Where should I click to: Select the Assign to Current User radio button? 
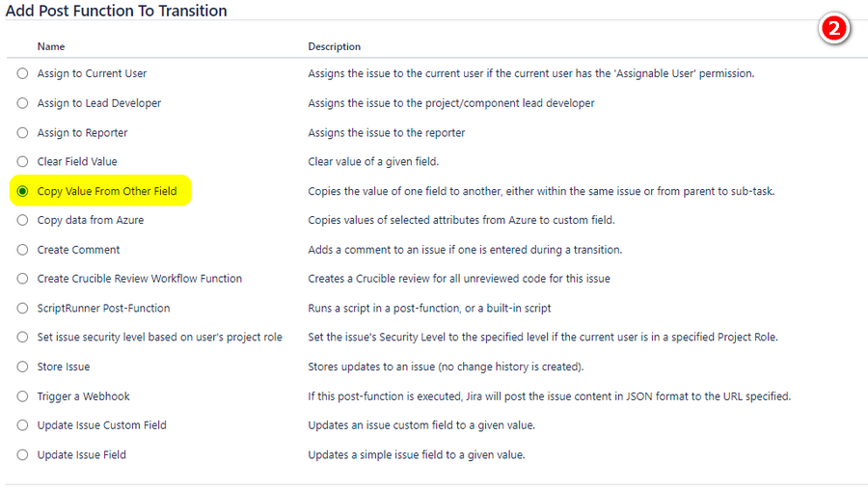tap(22, 73)
